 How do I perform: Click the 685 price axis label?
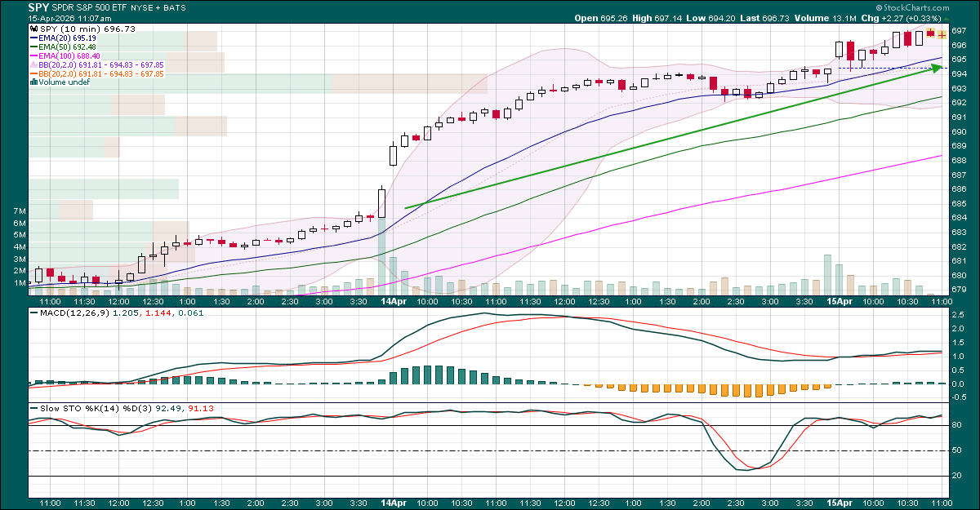pyautogui.click(x=959, y=203)
